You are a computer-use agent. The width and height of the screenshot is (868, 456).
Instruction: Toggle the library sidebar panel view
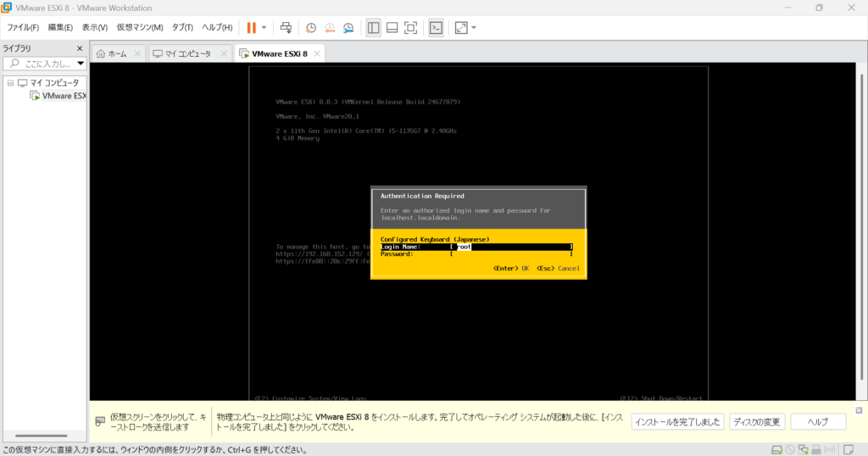pyautogui.click(x=374, y=28)
